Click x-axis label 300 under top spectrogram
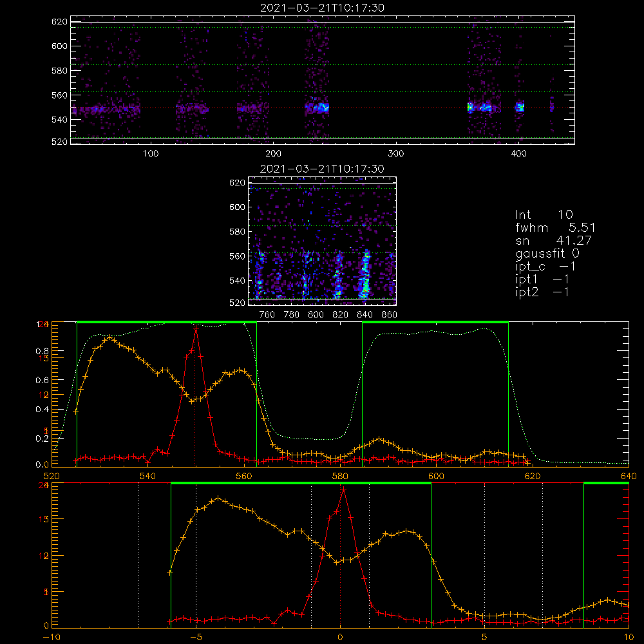This screenshot has width=644, height=644. tap(396, 154)
